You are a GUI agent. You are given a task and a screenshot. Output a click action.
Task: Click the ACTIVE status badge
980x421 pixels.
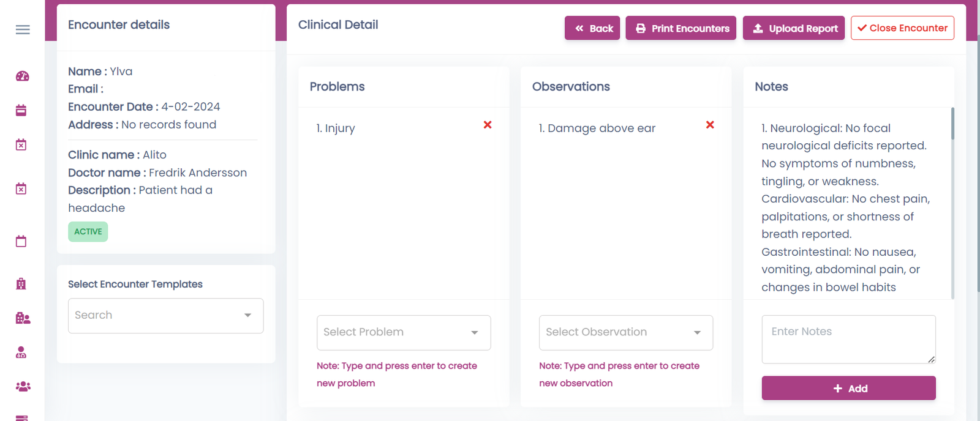pos(88,232)
